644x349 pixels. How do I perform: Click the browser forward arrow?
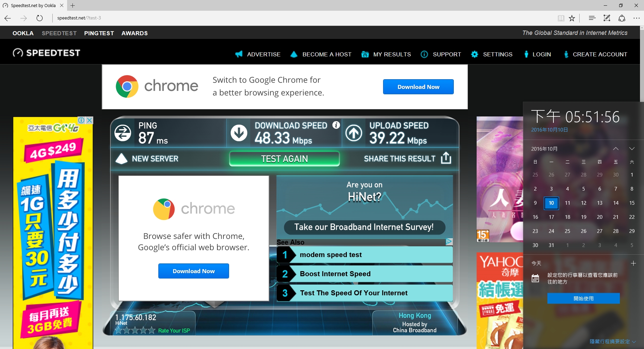pos(23,18)
